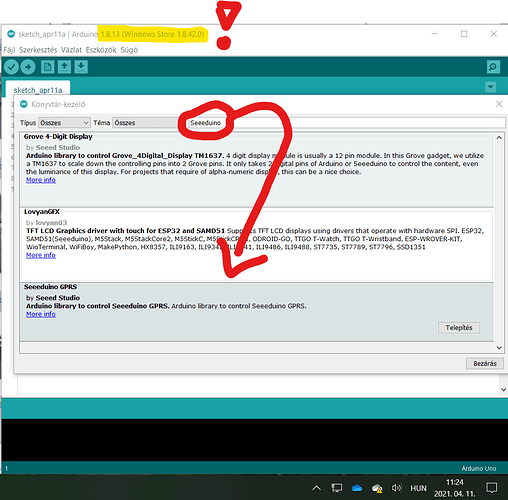The image size is (508, 500).
Task: Click the Telepítés install button
Action: pyautogui.click(x=459, y=328)
